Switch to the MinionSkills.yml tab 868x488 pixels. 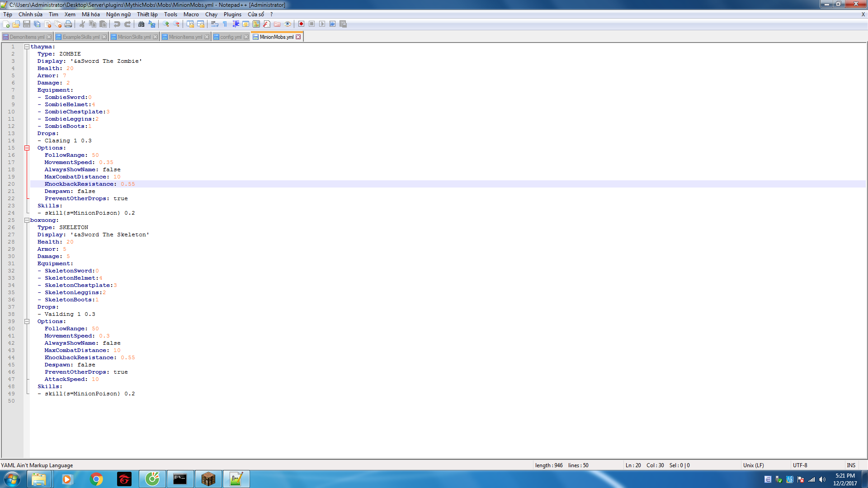[x=134, y=37]
